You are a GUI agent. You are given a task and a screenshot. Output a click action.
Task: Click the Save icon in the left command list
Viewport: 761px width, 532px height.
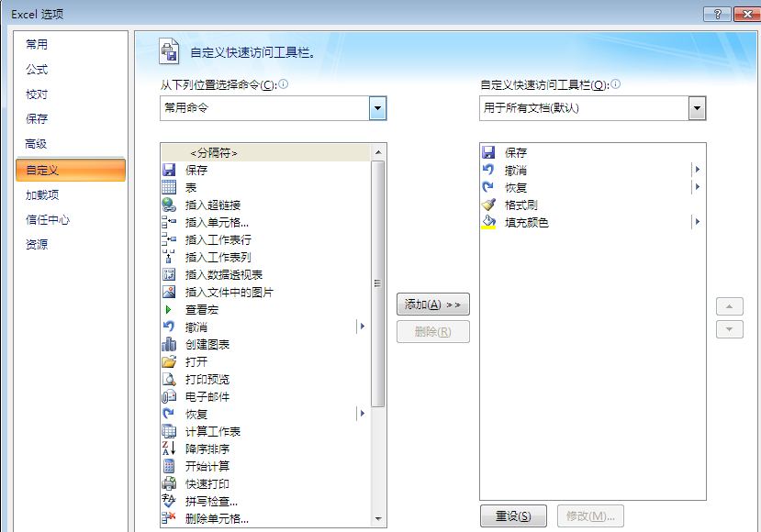pos(169,170)
